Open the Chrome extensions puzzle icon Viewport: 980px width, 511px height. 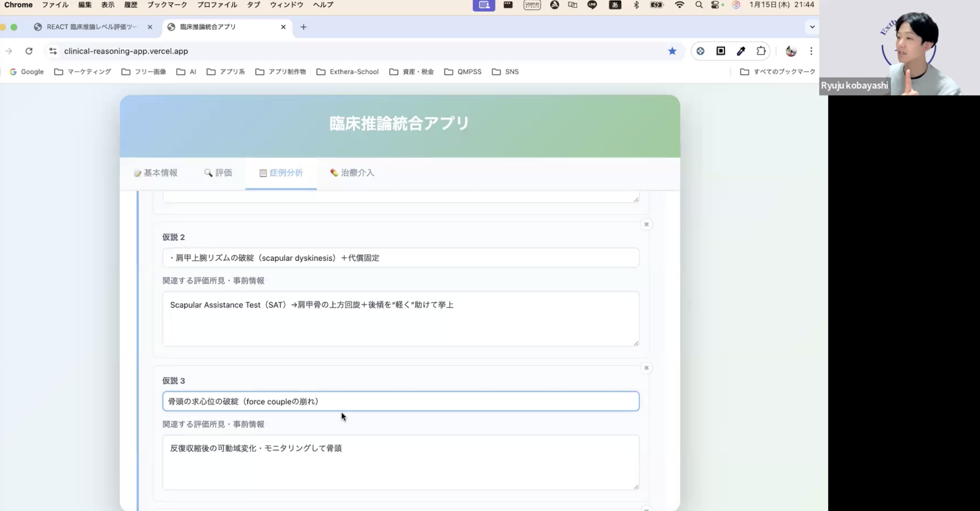[x=761, y=51]
